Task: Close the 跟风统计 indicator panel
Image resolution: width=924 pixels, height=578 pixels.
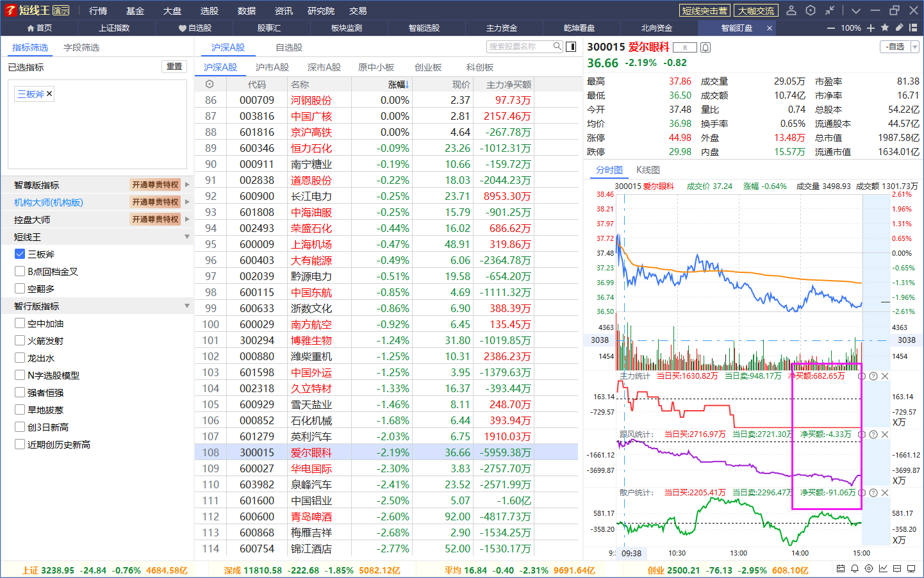Action: 885,434
